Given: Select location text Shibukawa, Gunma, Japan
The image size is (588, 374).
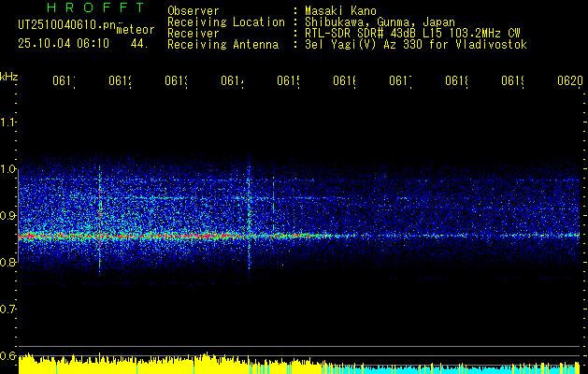Looking at the screenshot, I should pos(380,22).
